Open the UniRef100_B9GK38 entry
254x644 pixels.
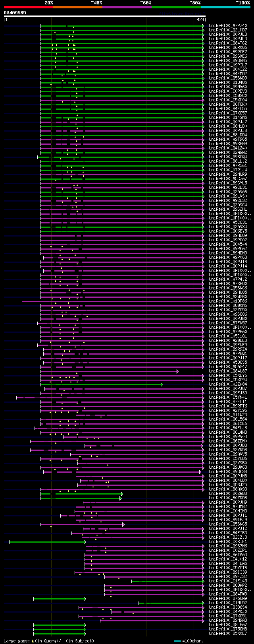click(228, 471)
